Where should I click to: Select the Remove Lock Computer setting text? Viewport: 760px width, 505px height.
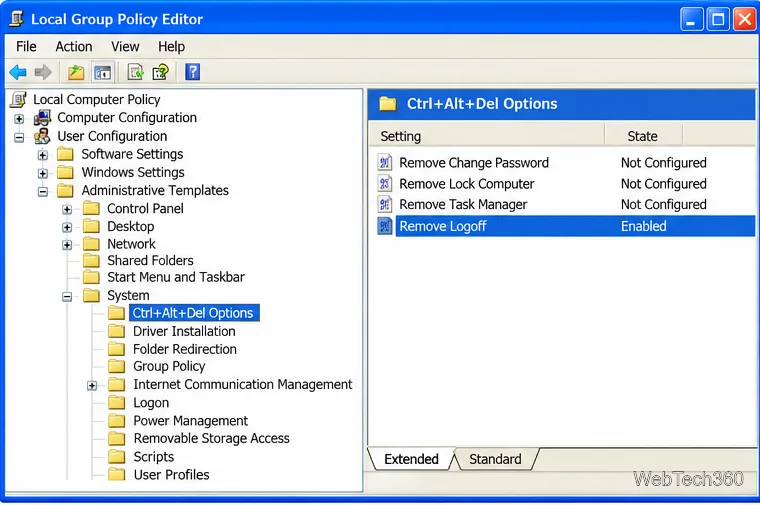click(467, 184)
